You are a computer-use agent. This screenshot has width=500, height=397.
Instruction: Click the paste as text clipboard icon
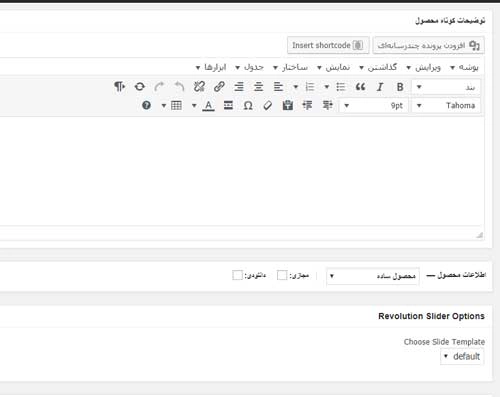288,106
